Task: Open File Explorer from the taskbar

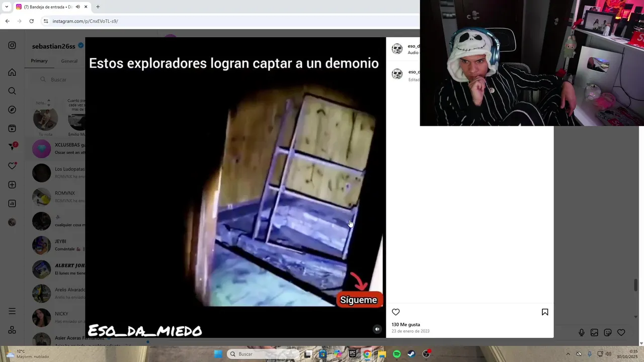Action: click(382, 354)
